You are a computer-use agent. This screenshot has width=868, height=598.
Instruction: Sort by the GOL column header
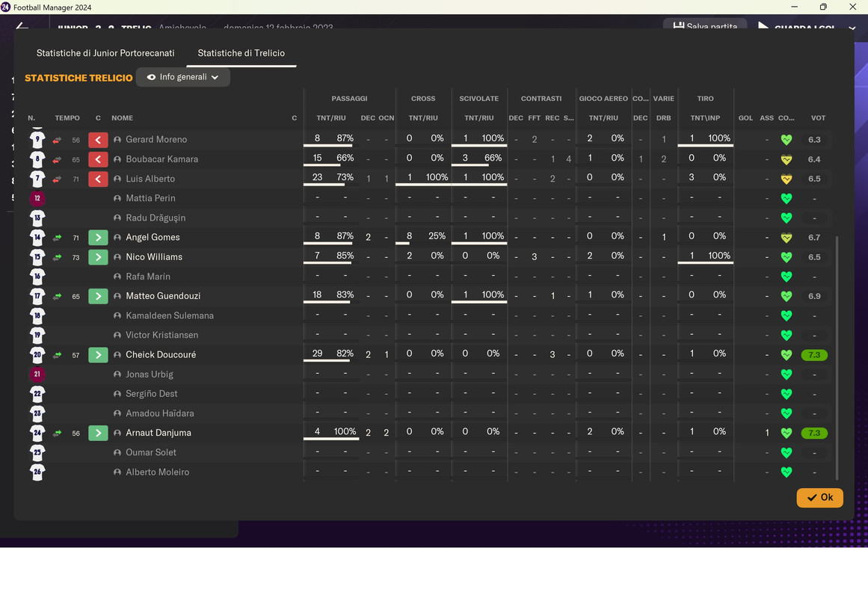pyautogui.click(x=745, y=118)
